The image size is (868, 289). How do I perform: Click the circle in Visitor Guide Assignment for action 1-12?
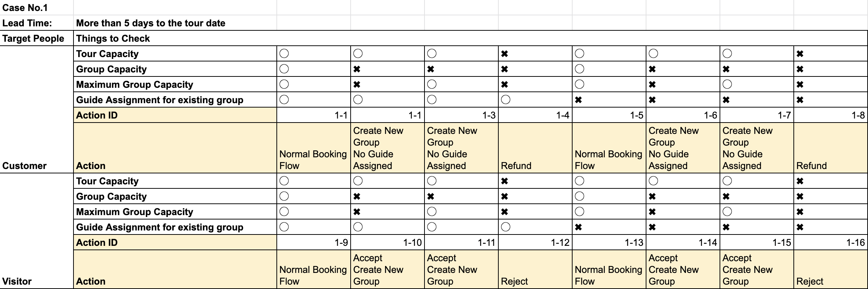[506, 227]
